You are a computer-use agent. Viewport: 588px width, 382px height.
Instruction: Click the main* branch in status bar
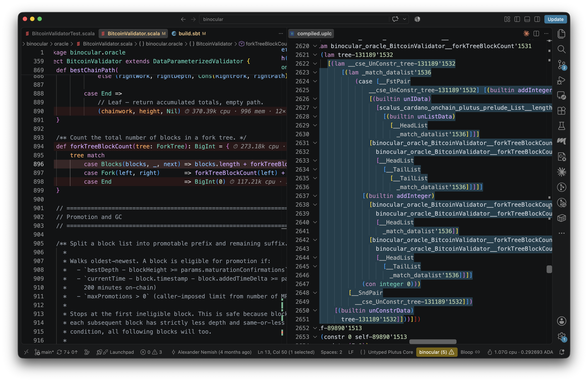click(44, 352)
